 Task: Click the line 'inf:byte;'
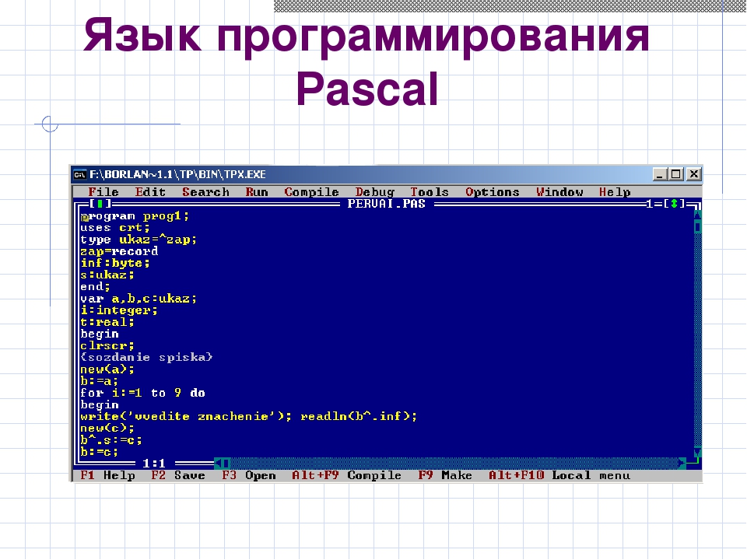tap(115, 263)
